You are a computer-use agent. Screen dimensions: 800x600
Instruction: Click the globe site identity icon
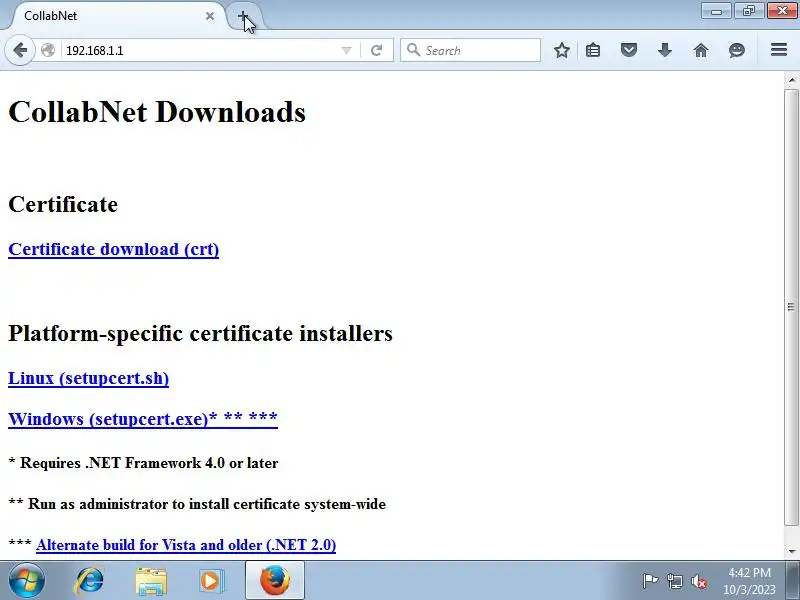(48, 50)
